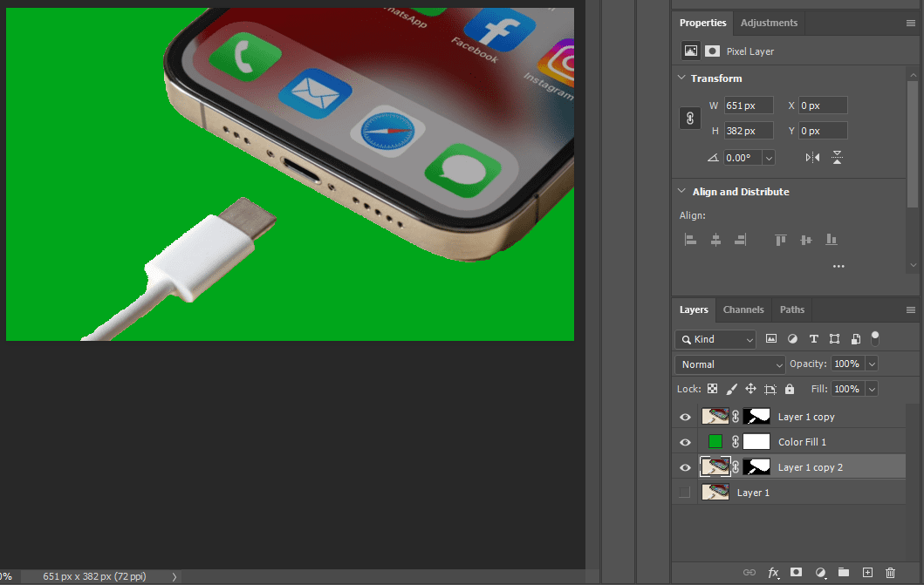
Task: Select the Layer 1 copy 2 mask thumbnail
Action: tap(756, 467)
